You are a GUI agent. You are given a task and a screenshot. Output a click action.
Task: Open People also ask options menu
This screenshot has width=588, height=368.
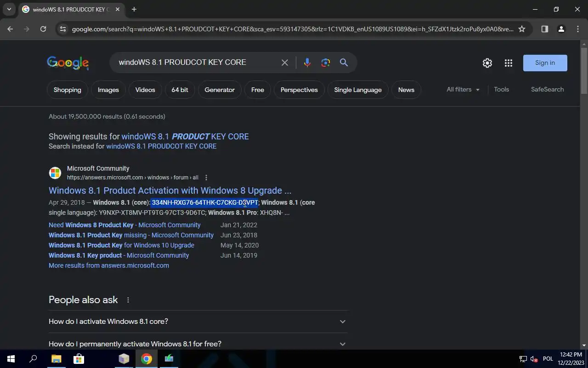128,300
